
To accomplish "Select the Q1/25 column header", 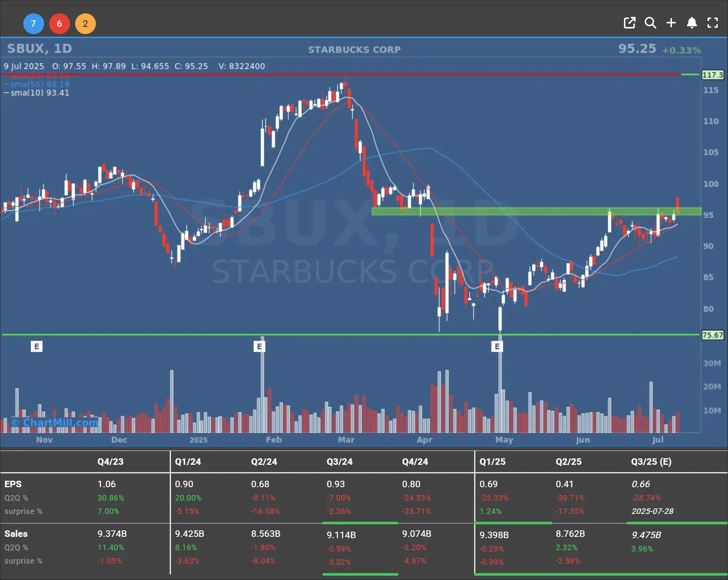I will pyautogui.click(x=492, y=461).
